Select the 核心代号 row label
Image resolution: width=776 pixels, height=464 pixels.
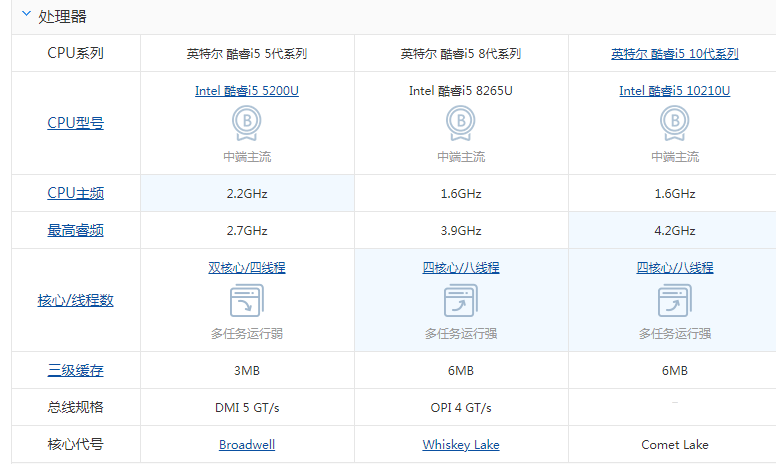(x=76, y=444)
